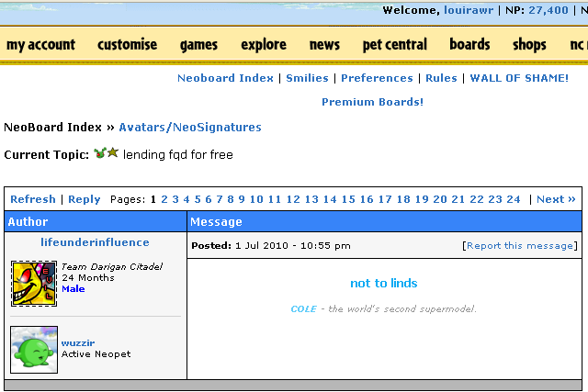Go to page 11
The height and width of the screenshot is (392, 588).
[x=275, y=199]
